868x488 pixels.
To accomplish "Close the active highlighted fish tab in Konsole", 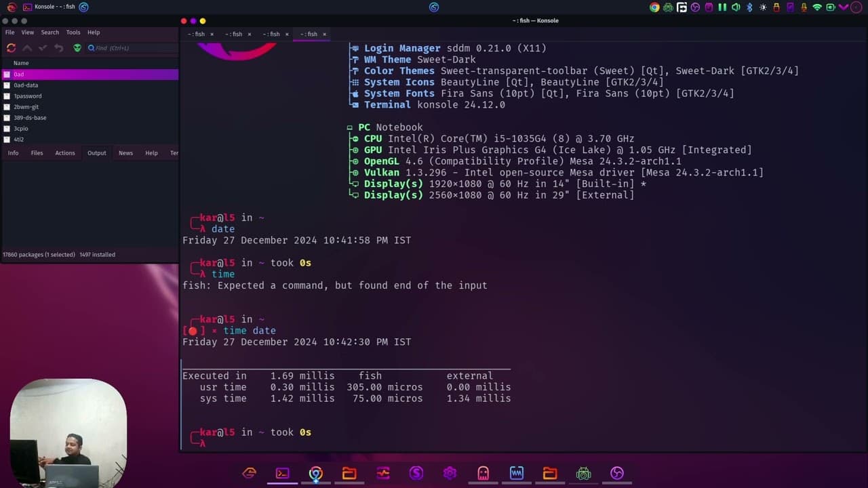I will point(324,35).
